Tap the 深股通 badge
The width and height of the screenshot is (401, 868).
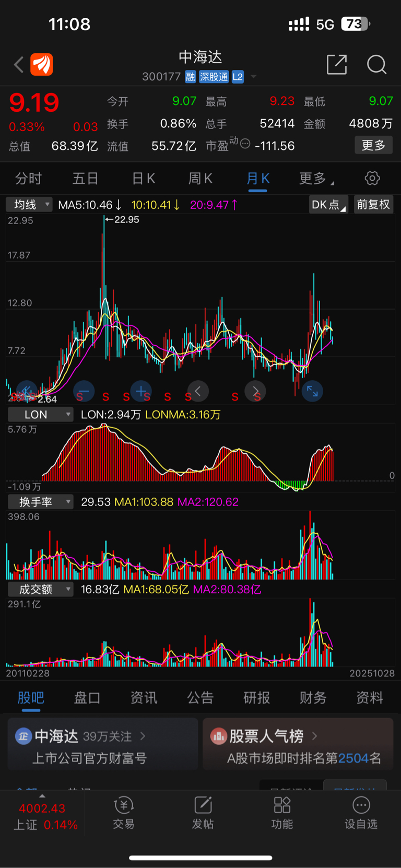tap(214, 77)
